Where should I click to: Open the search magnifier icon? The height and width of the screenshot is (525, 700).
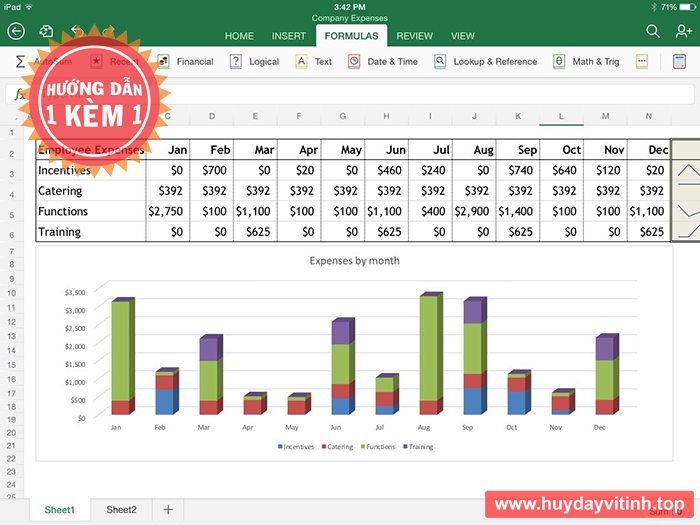[x=653, y=31]
